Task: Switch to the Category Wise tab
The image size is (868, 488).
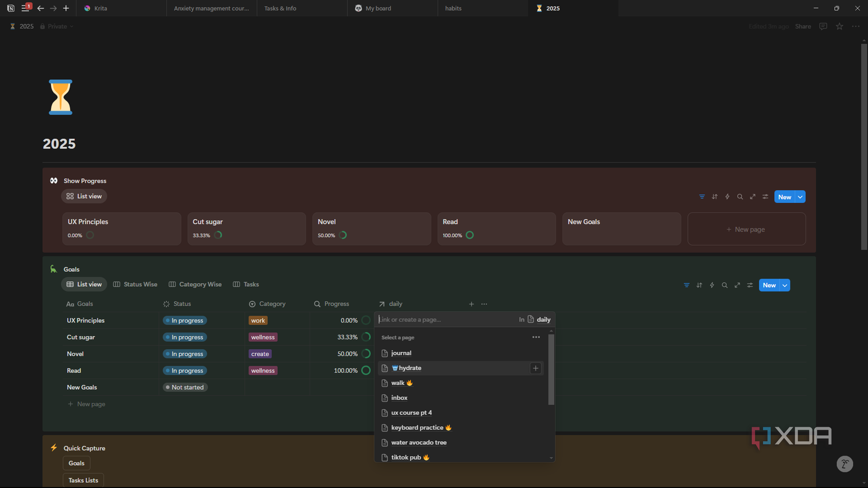Action: [195, 284]
